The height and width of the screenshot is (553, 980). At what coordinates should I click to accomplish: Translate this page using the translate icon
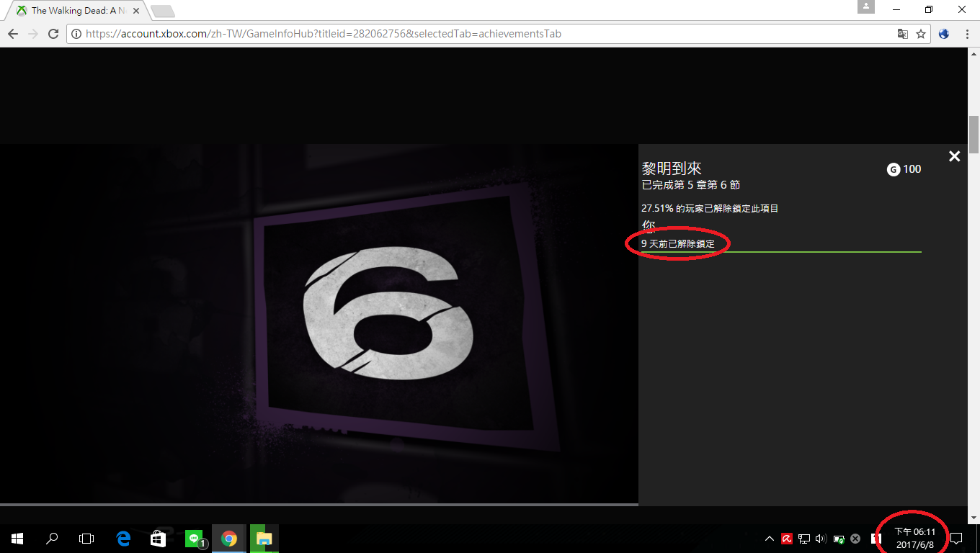click(902, 34)
